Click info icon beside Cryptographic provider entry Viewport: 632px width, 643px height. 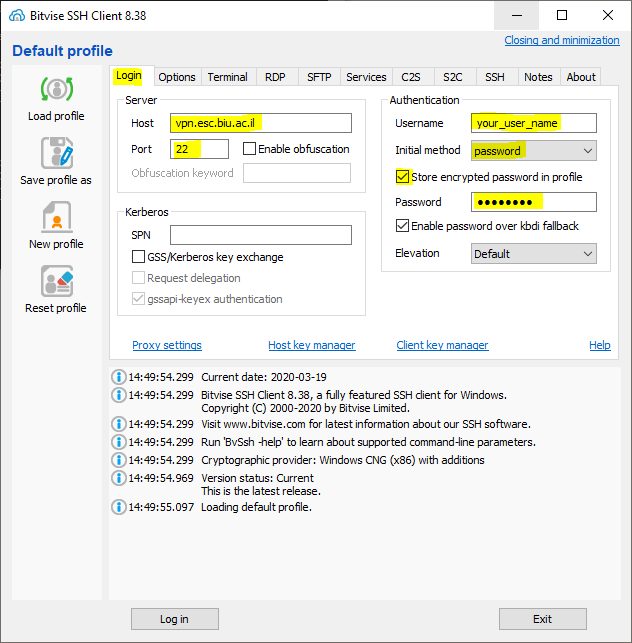click(x=119, y=460)
